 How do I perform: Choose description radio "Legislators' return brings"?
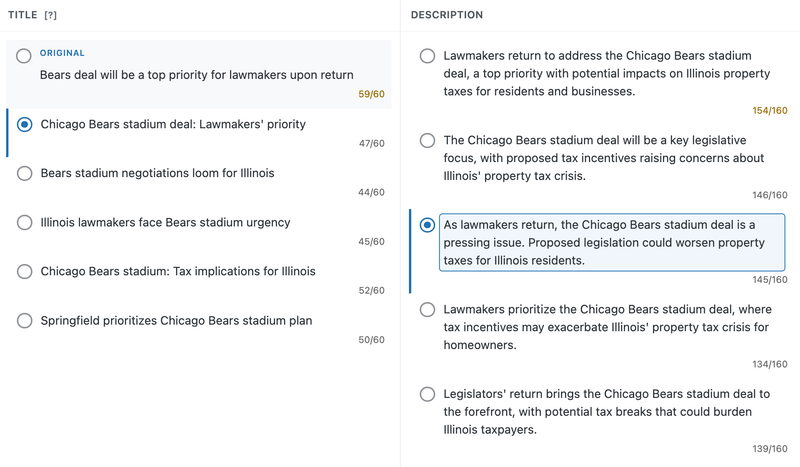click(428, 394)
